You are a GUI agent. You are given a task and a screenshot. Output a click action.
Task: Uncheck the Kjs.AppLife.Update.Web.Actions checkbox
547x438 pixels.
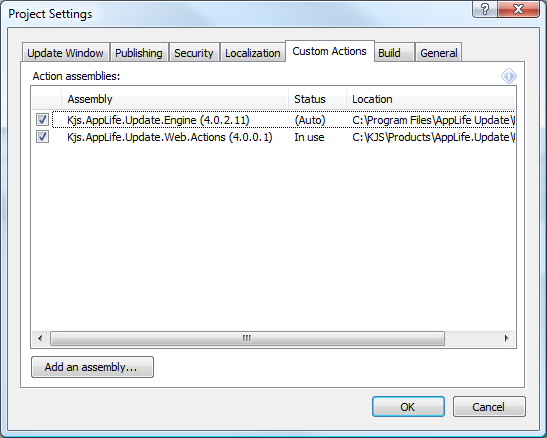click(42, 137)
